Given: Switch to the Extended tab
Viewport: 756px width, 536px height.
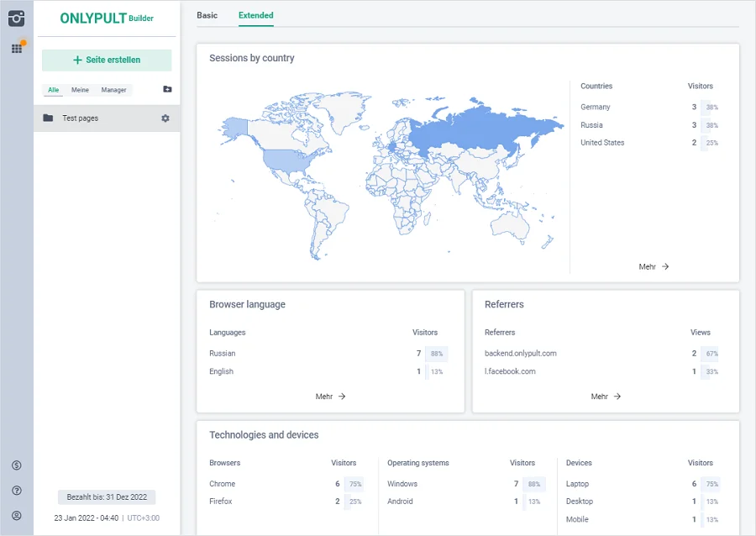Looking at the screenshot, I should (x=255, y=15).
